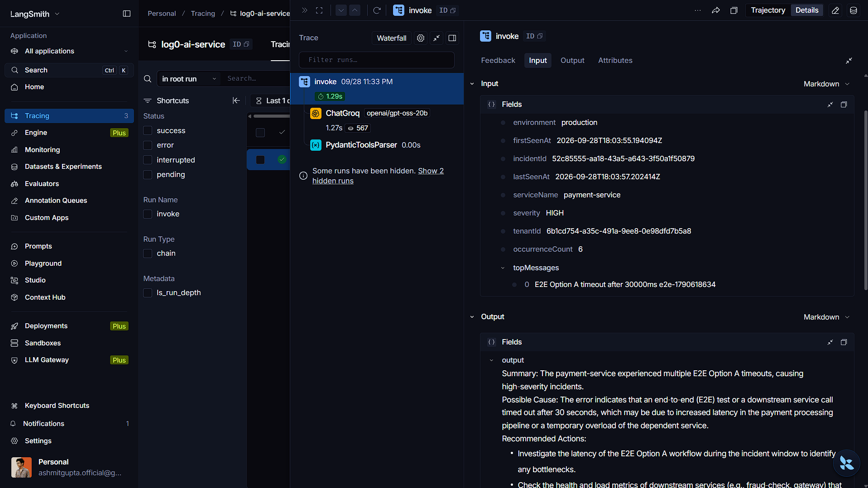Screen dimensions: 868x488
Task: Select the Trajectory view tab
Action: [768, 10]
